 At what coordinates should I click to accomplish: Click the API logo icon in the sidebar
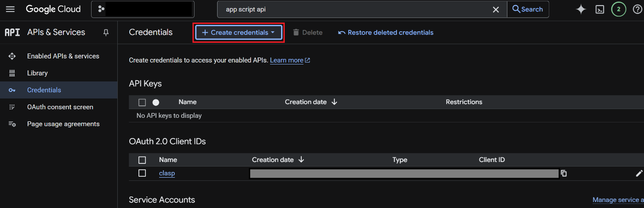point(12,32)
